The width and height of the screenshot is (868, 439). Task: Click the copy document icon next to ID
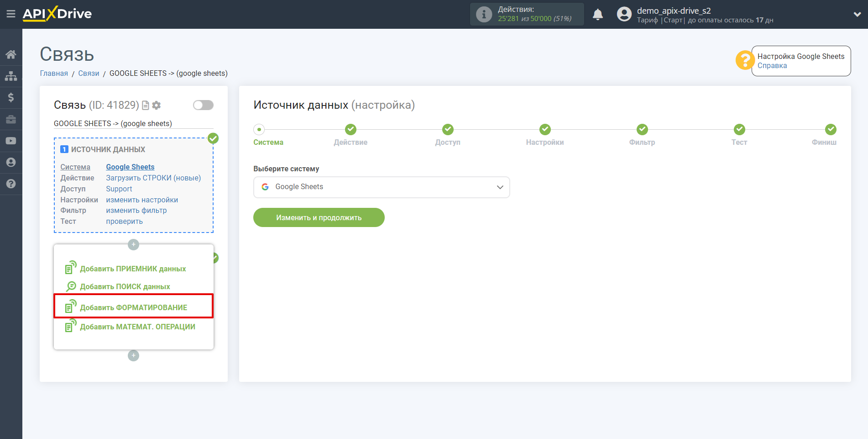tap(146, 106)
